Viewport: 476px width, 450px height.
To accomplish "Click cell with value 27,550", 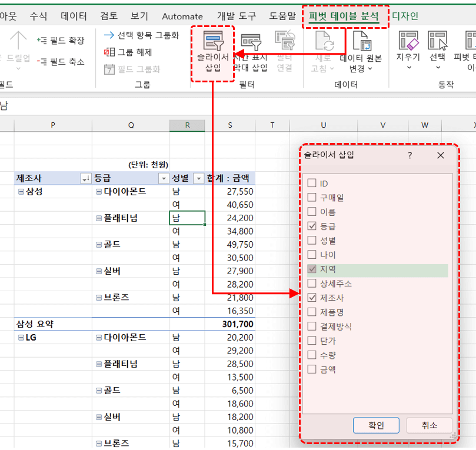I will pyautogui.click(x=230, y=192).
